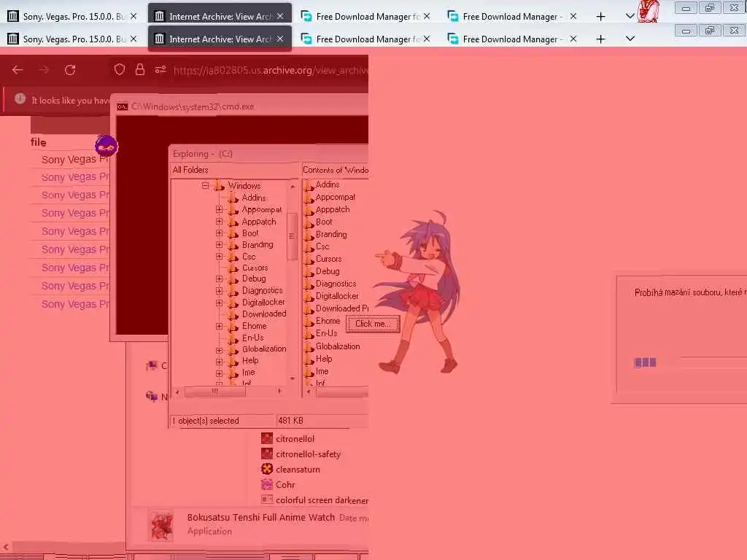Expand the Appcompat tree node
This screenshot has width=747, height=560.
pyautogui.click(x=219, y=209)
